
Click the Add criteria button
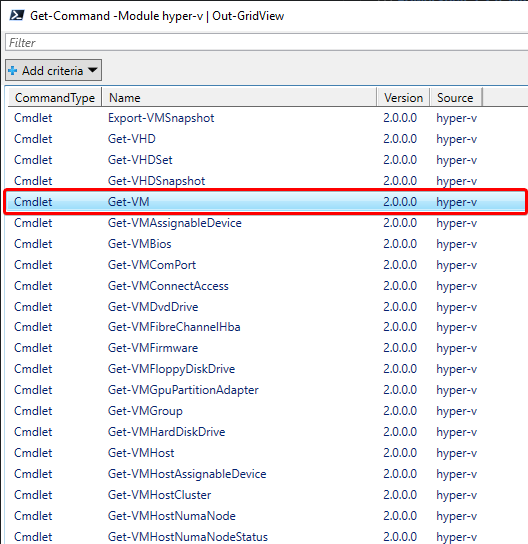pos(53,70)
